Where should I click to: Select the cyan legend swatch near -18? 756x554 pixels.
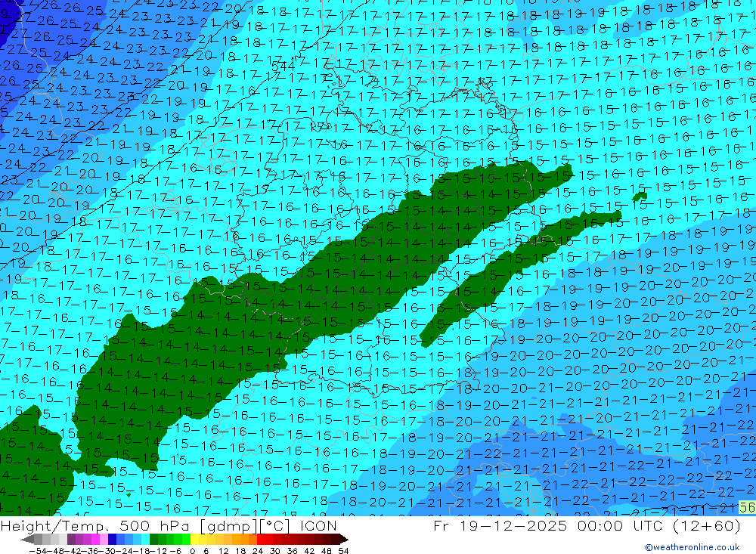(144, 539)
